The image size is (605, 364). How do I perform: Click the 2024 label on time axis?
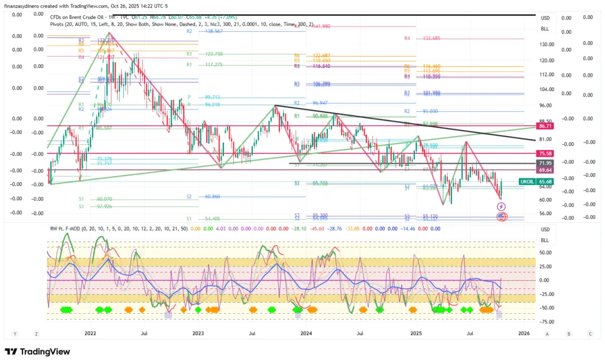tap(306, 333)
